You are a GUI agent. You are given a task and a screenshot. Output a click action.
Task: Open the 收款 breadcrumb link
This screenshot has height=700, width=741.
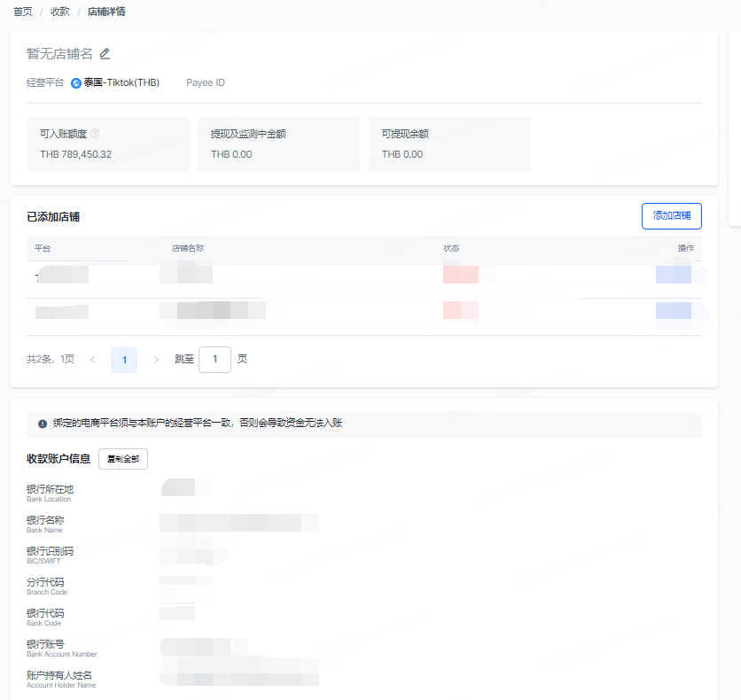pyautogui.click(x=60, y=12)
